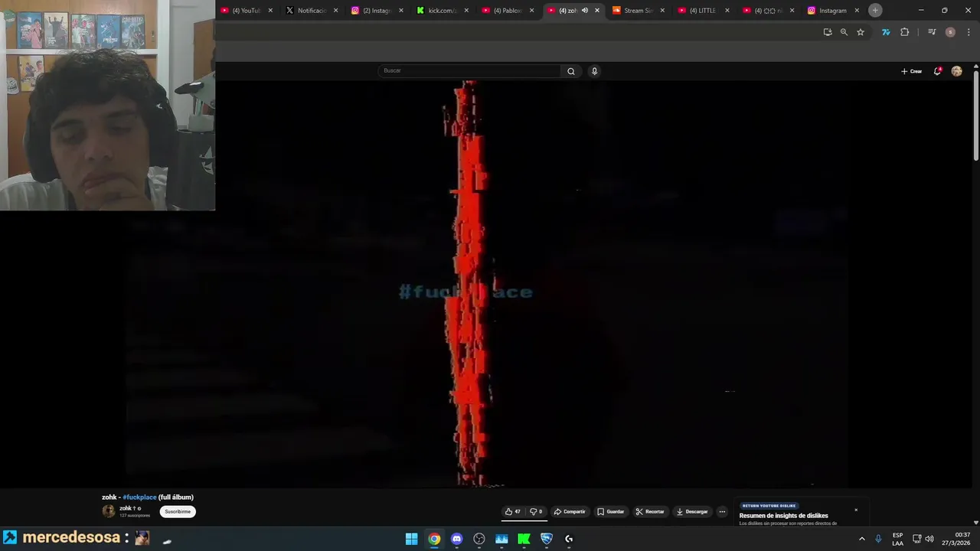Click the Guardar save button
Screen dimensions: 980x551
611,511
